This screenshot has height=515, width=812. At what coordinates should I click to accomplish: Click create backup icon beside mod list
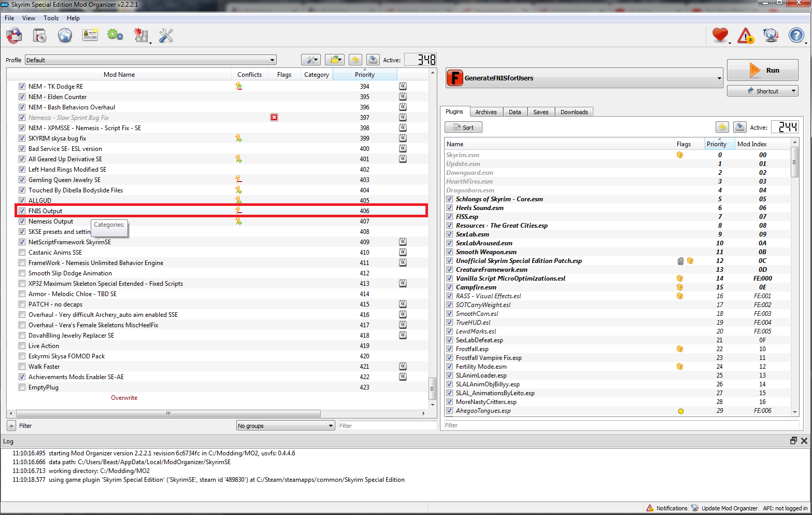pyautogui.click(x=373, y=60)
